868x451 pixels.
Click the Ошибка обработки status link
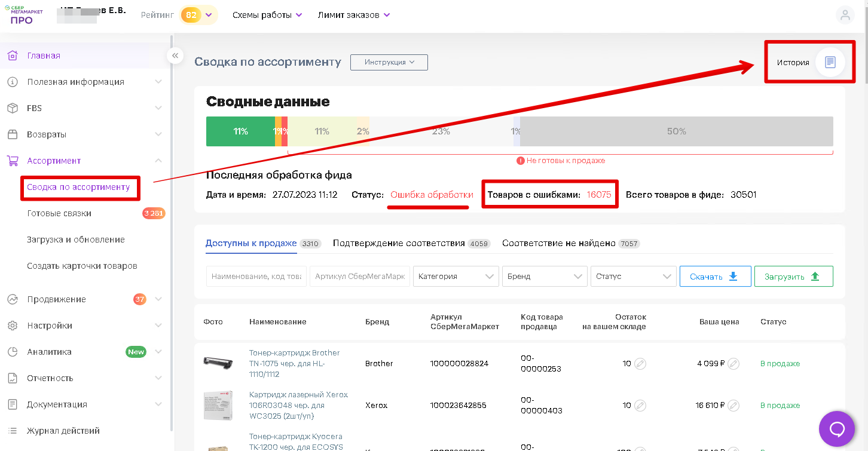click(432, 195)
